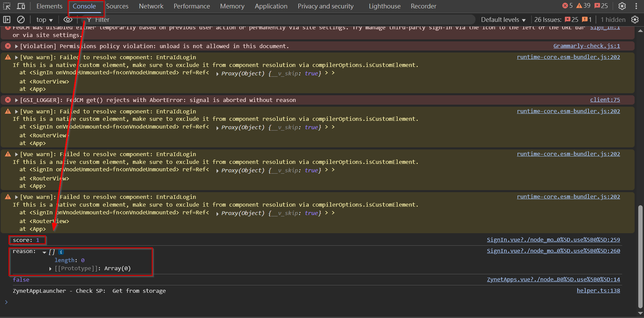Open the Application tab
Screen dimensions: 644x318
point(271,6)
